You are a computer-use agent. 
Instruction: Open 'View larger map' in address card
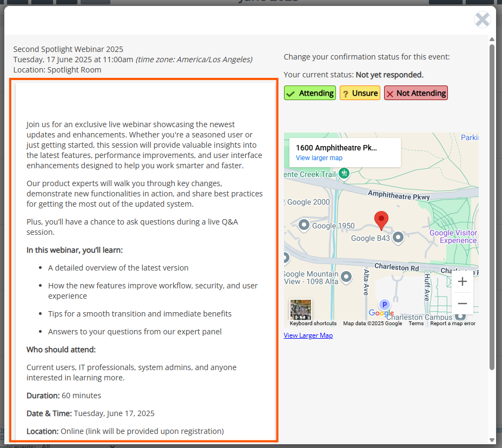click(319, 158)
